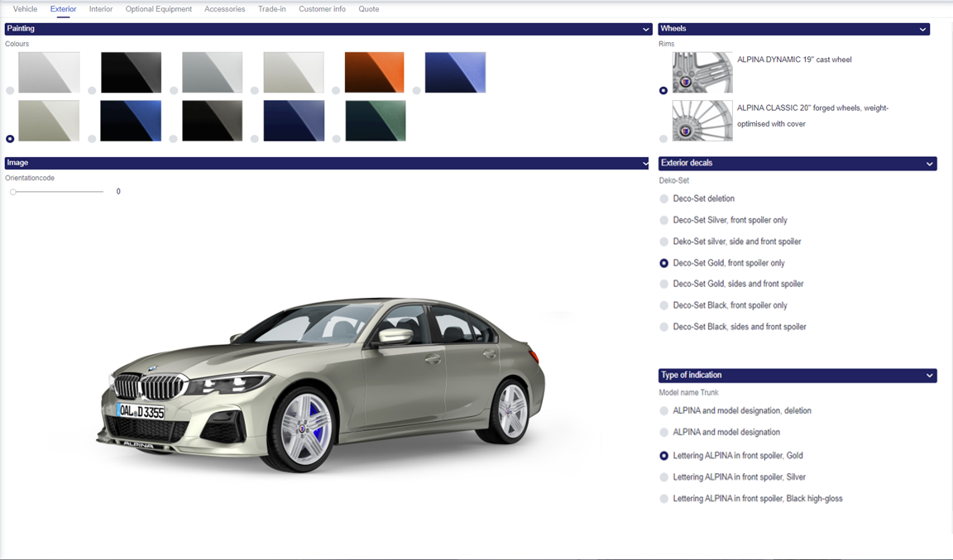Choose Deko-Set silver, side and front spoiler

pos(663,242)
